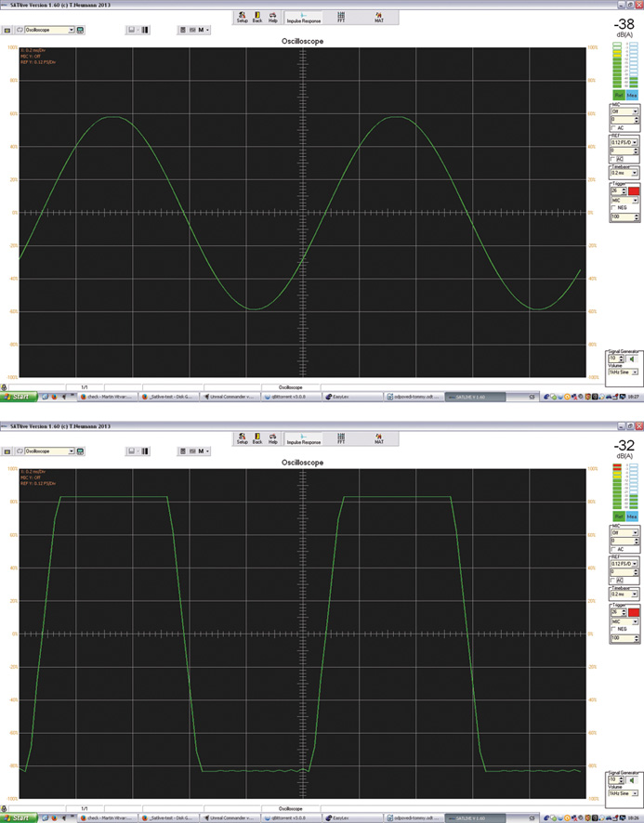
Task: Click the red Trigger color box, -38 dB(A) window
Action: [x=634, y=191]
